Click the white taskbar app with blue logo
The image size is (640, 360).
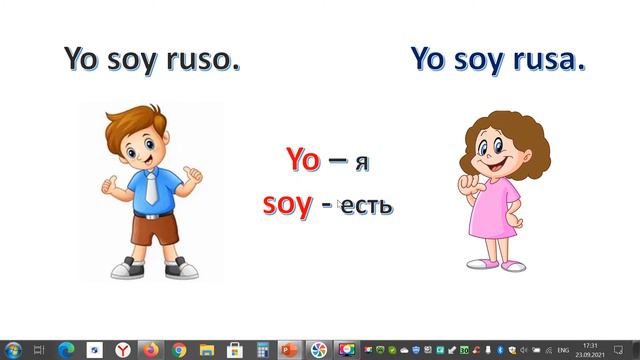(x=95, y=350)
